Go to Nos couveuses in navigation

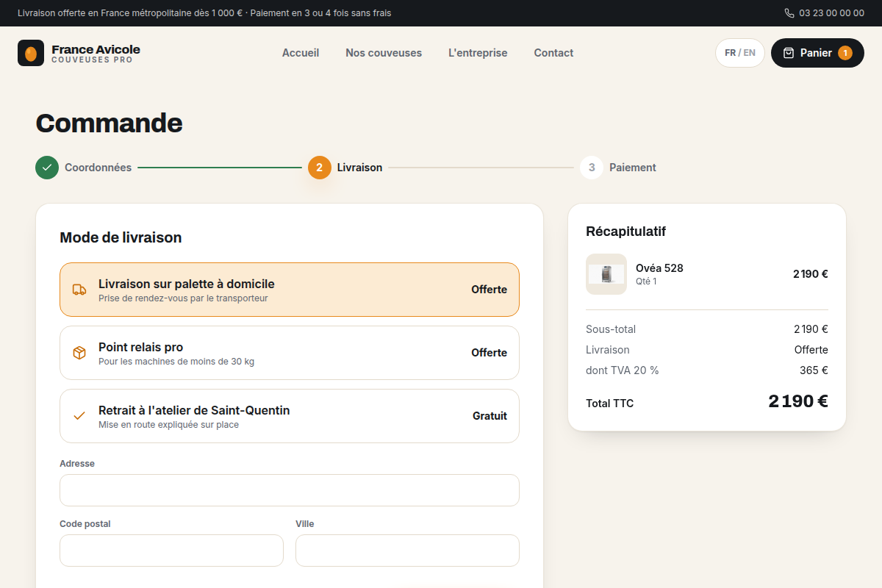point(384,53)
